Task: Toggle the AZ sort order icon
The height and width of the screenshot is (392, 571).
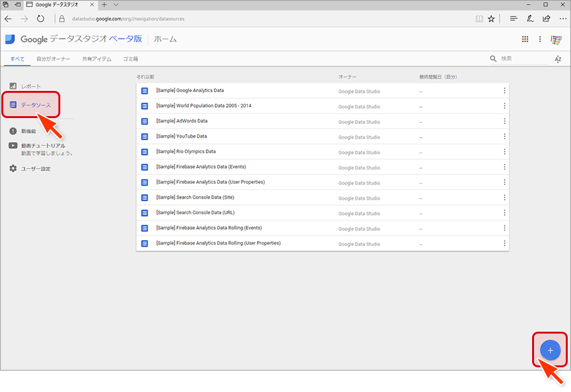Action: click(x=558, y=59)
